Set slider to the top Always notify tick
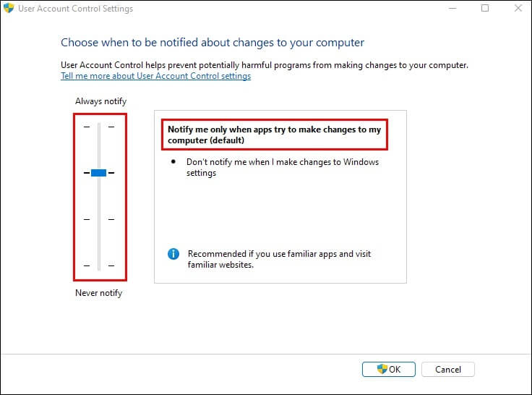532x395 pixels. (x=99, y=127)
